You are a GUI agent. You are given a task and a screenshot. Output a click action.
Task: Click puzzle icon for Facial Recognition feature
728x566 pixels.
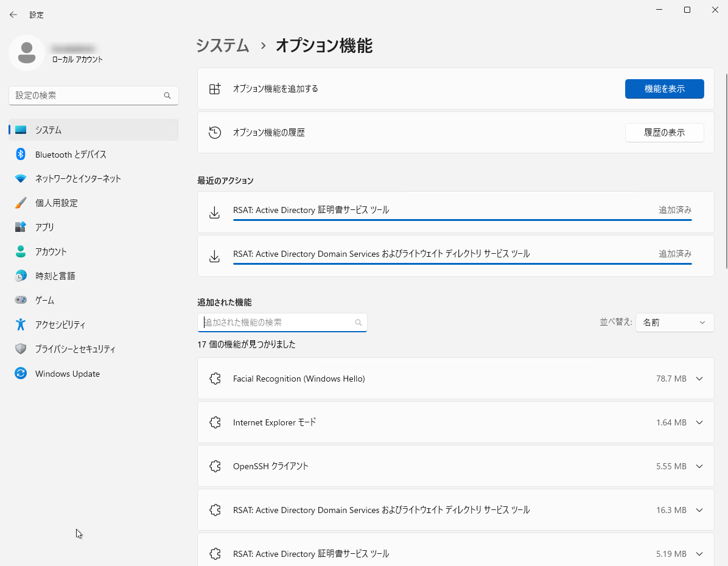(x=215, y=379)
